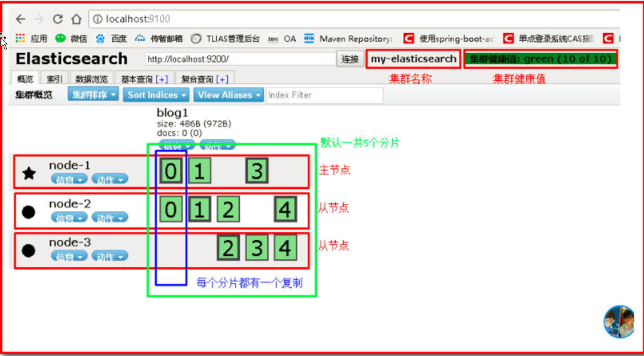Click the browser back arrow
644x356 pixels.
(x=20, y=19)
